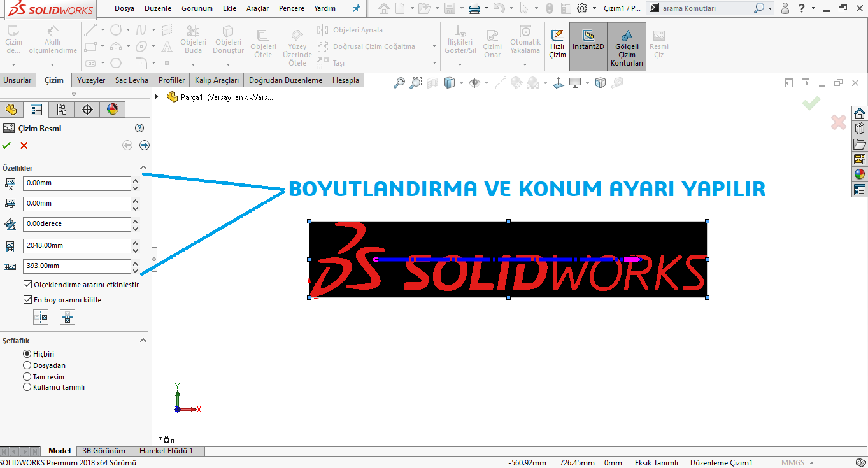Open the Akıllı ölçümlendirme tool

[x=53, y=41]
